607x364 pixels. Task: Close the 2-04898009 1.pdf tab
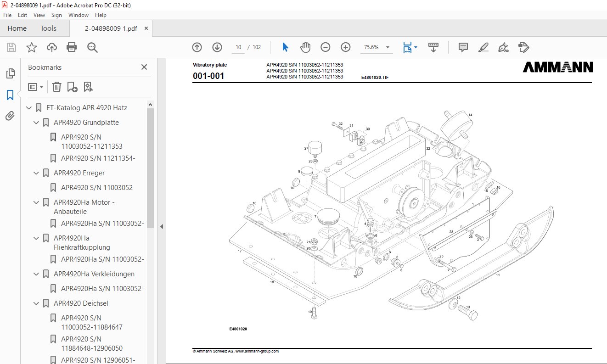point(146,28)
